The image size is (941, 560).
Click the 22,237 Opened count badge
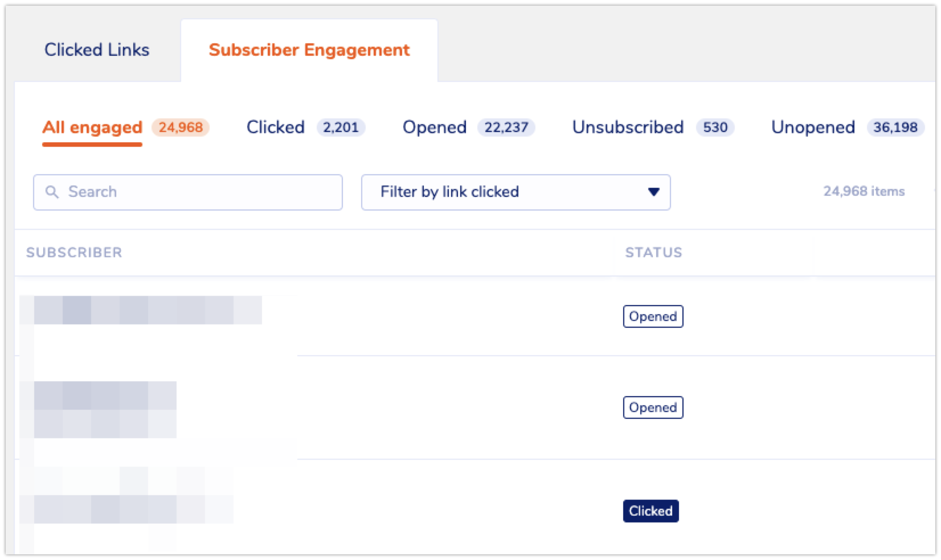pos(506,127)
